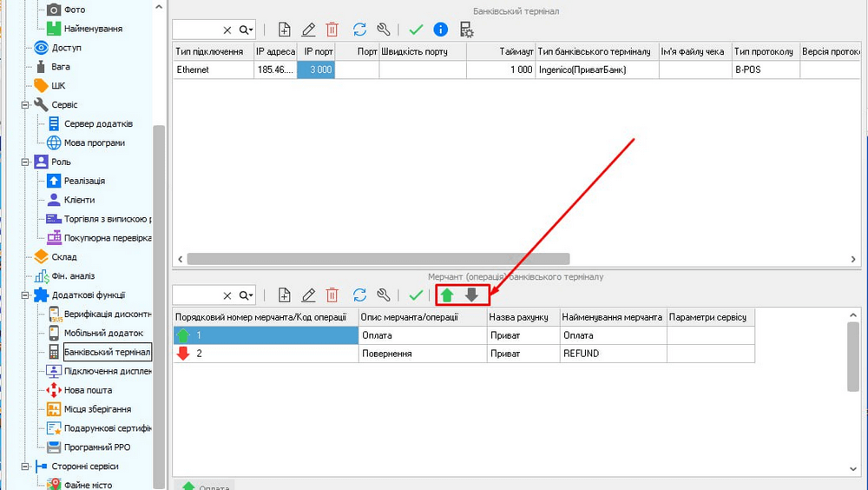Collapse the Додаткові функції tree node

click(26, 295)
